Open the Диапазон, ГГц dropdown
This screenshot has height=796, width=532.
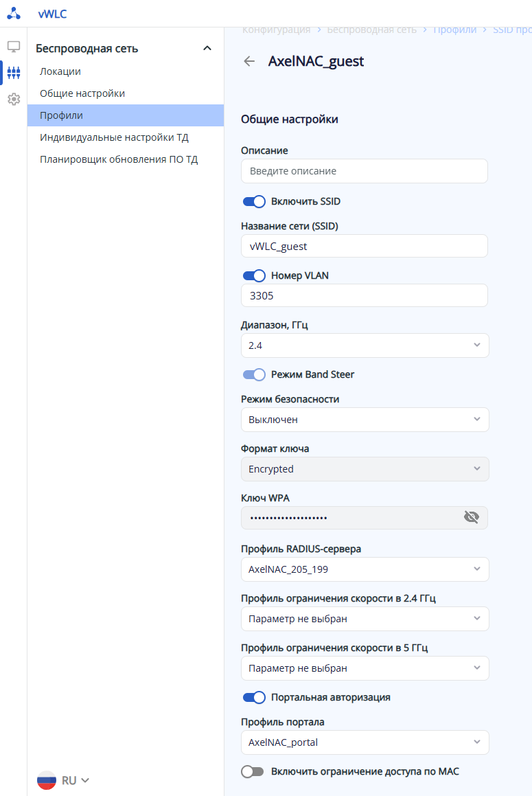click(x=365, y=345)
